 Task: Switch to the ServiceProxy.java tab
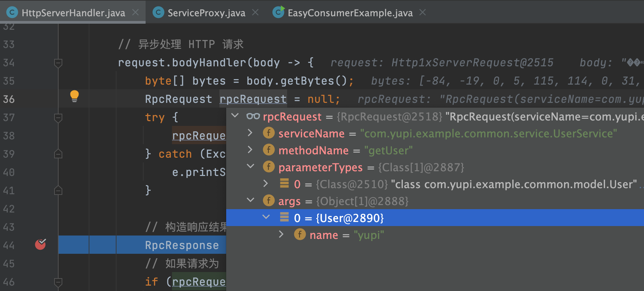tap(206, 13)
